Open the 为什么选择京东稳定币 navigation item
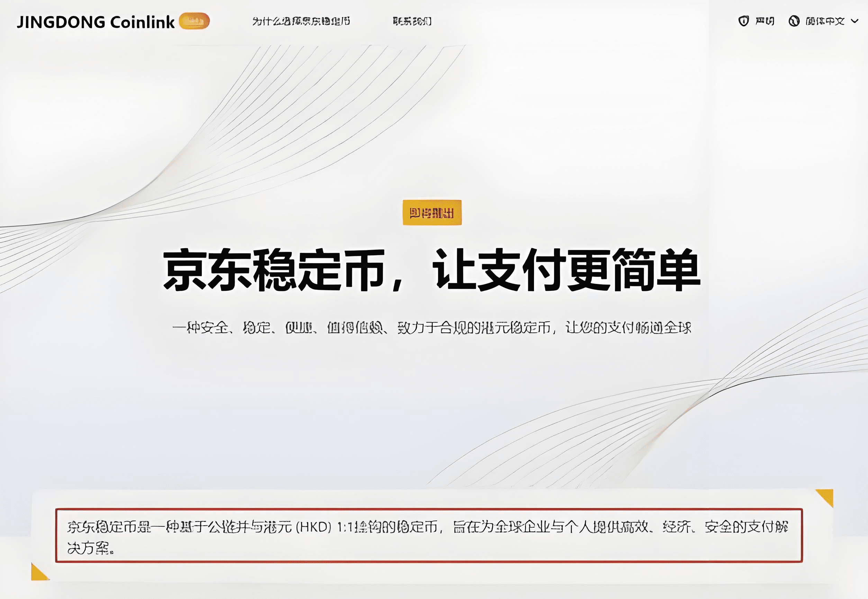The image size is (868, 599). pyautogui.click(x=301, y=21)
